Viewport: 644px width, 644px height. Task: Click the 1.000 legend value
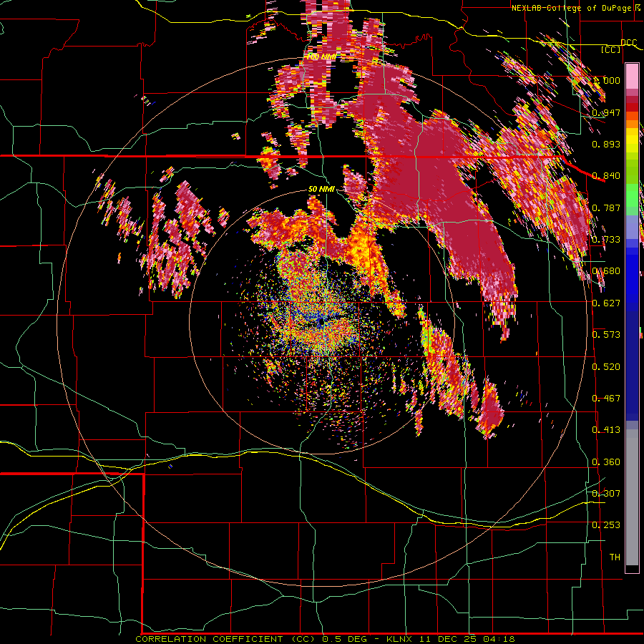607,80
